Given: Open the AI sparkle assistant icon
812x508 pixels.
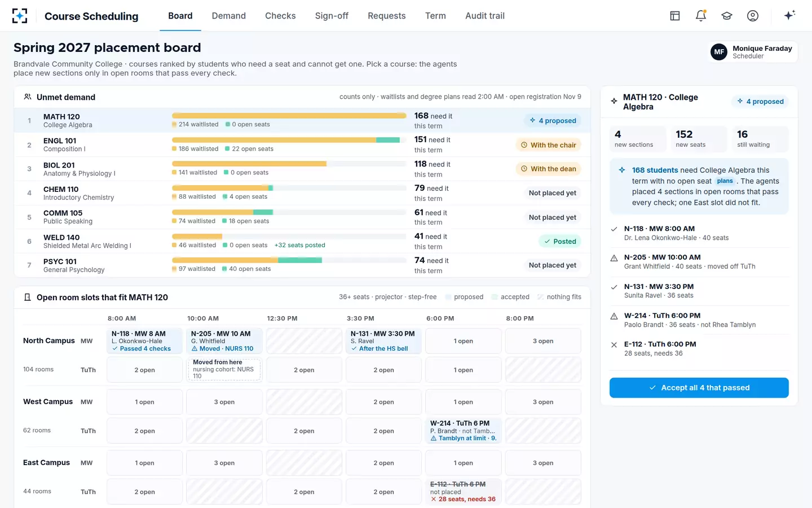Looking at the screenshot, I should (x=789, y=15).
